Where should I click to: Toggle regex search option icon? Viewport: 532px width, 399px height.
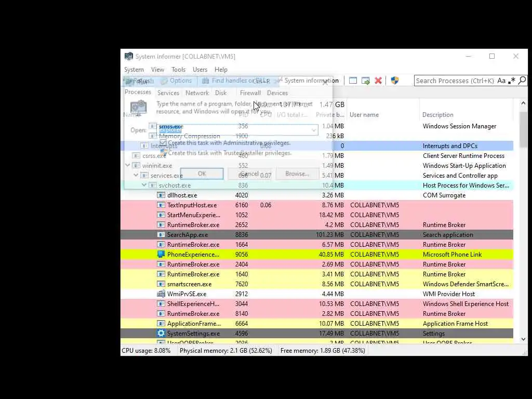(512, 81)
